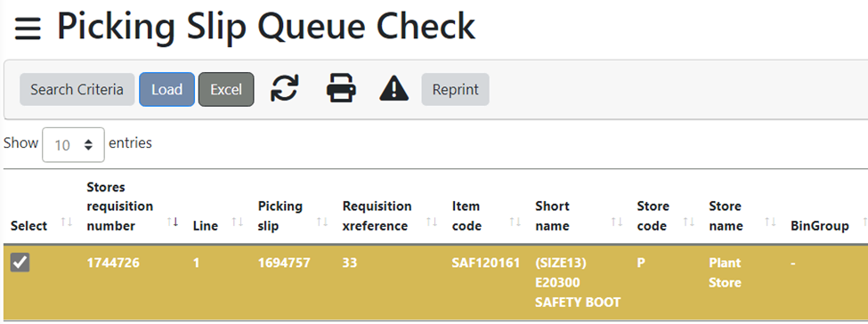Uncheck the row 1744726 checkbox
This screenshot has height=324, width=868.
click(x=20, y=263)
